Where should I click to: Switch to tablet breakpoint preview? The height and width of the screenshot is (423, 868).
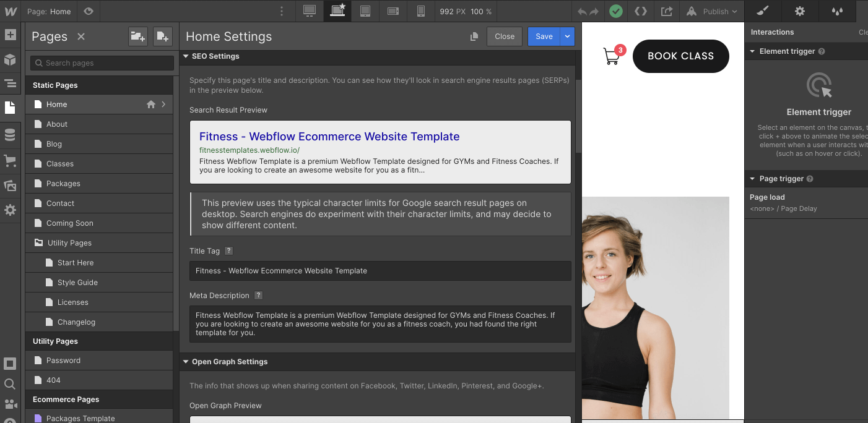[365, 11]
